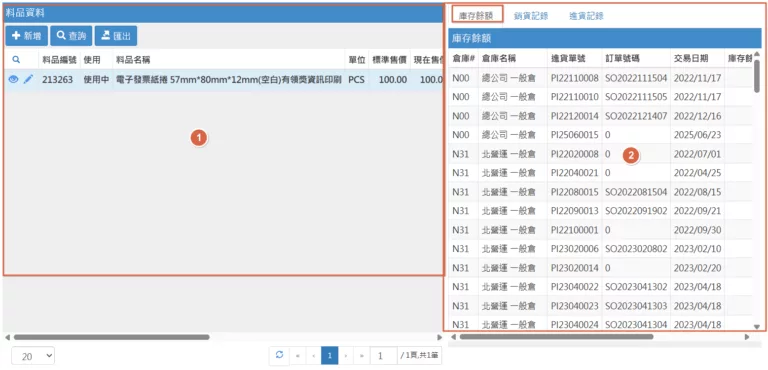Click left arrow of left panel scrollbar
The width and height of the screenshot is (768, 370).
[7, 337]
